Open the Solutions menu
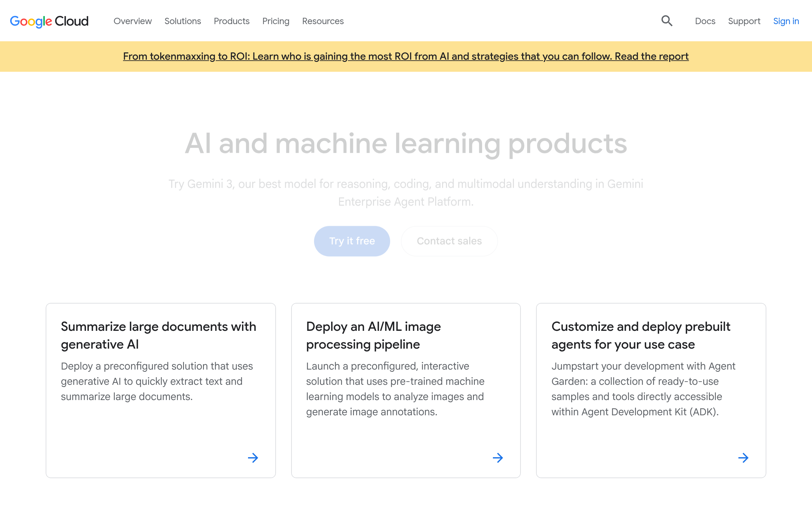The height and width of the screenshot is (508, 812). (x=182, y=21)
